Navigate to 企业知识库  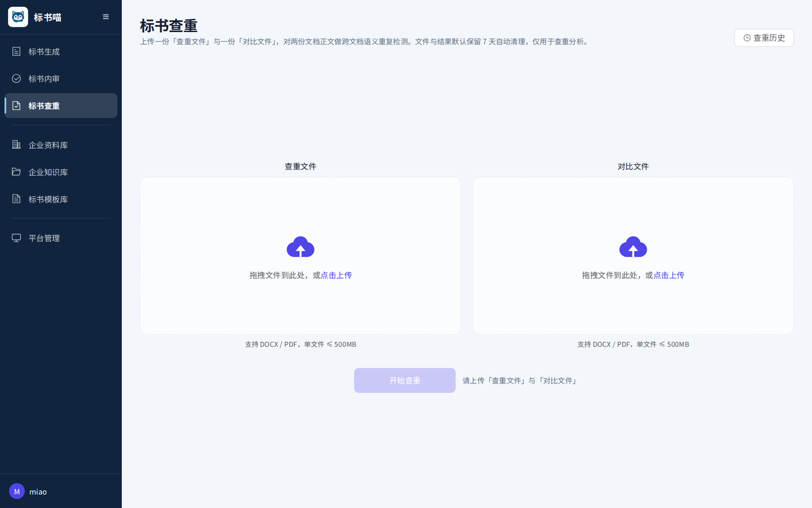click(x=61, y=172)
